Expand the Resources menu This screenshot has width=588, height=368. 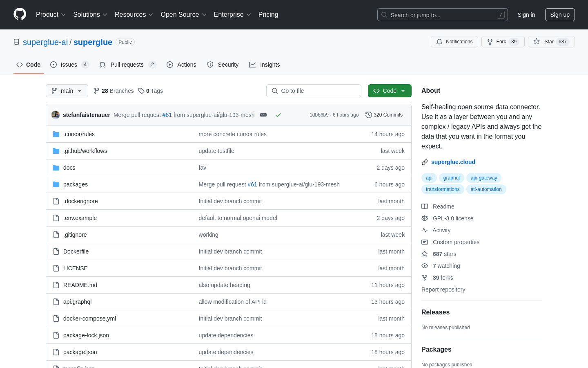click(x=134, y=15)
